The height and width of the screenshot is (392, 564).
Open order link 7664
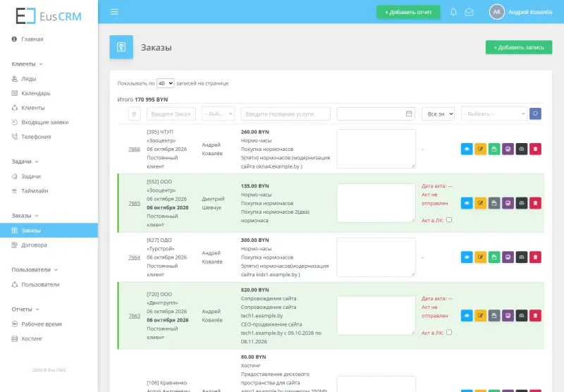point(134,257)
